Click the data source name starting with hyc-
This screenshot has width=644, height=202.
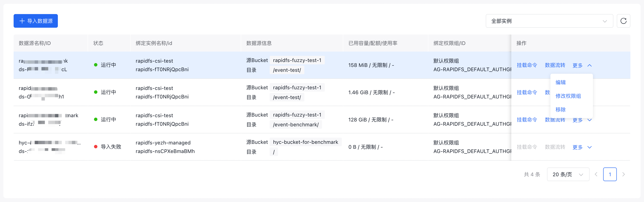[50, 142]
